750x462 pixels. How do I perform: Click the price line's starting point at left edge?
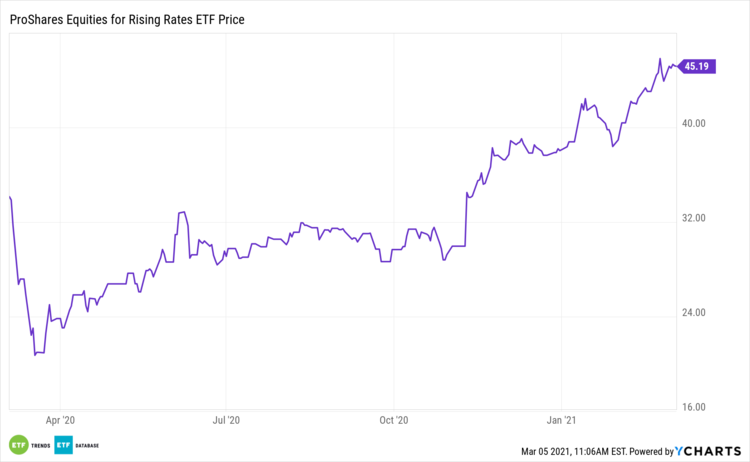coord(9,197)
